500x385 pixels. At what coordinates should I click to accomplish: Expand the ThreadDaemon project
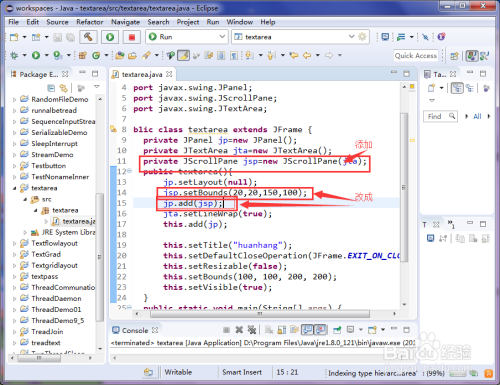pyautogui.click(x=14, y=299)
